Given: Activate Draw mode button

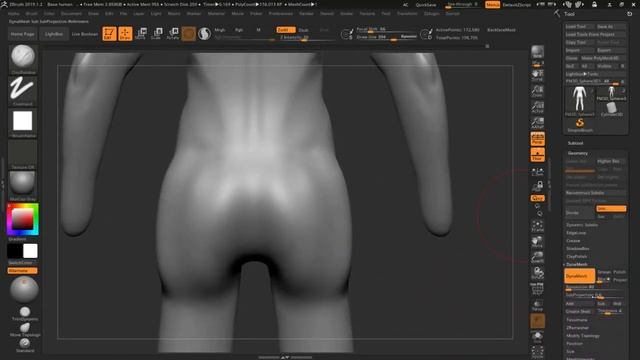Looking at the screenshot, I should point(125,33).
